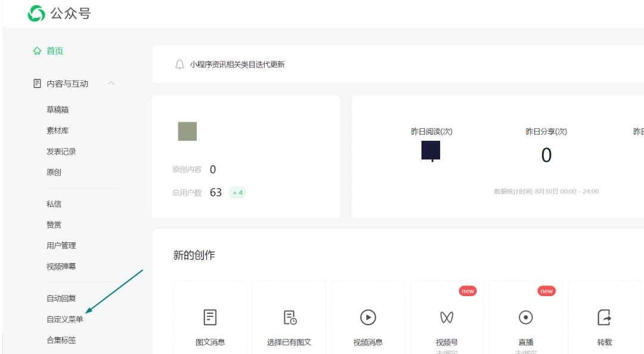Click the 视频号 butterfly icon

[447, 318]
